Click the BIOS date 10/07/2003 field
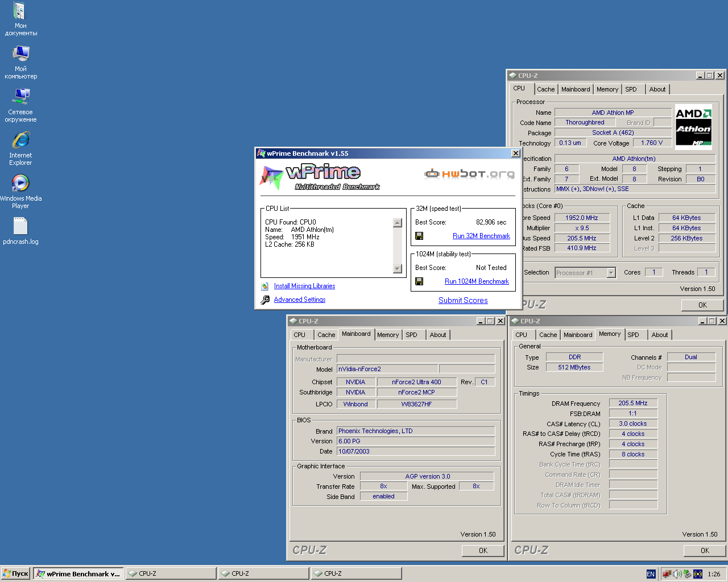Viewport: 728px width, 582px height. coord(416,451)
